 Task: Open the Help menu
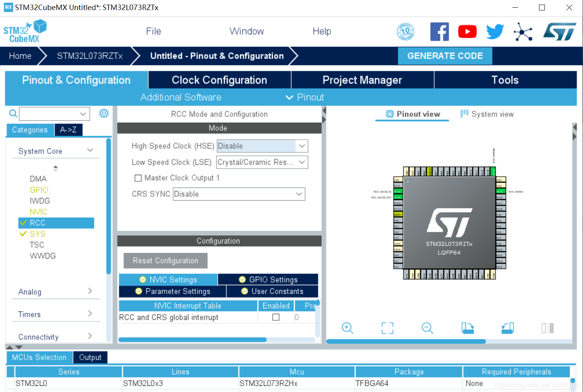coord(322,31)
